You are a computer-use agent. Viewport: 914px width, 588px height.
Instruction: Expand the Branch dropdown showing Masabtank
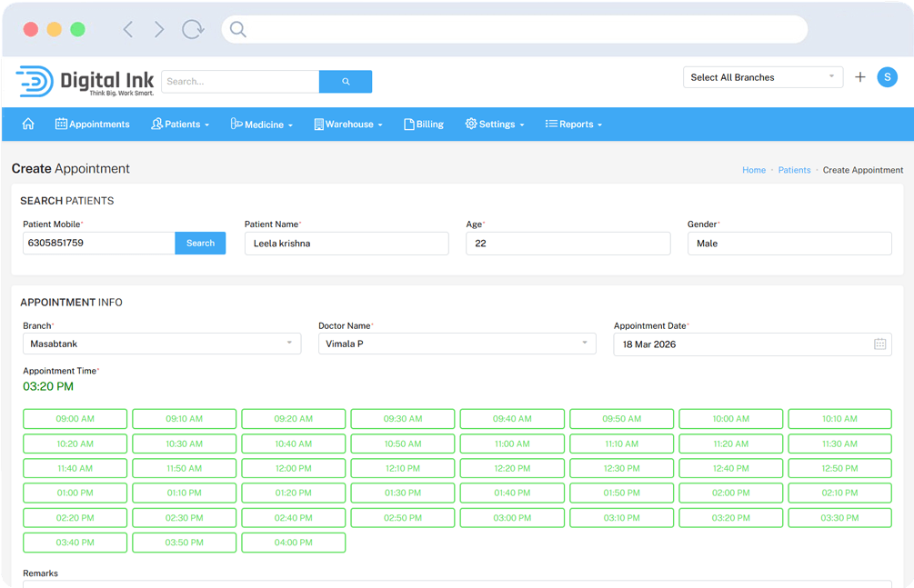pyautogui.click(x=160, y=344)
